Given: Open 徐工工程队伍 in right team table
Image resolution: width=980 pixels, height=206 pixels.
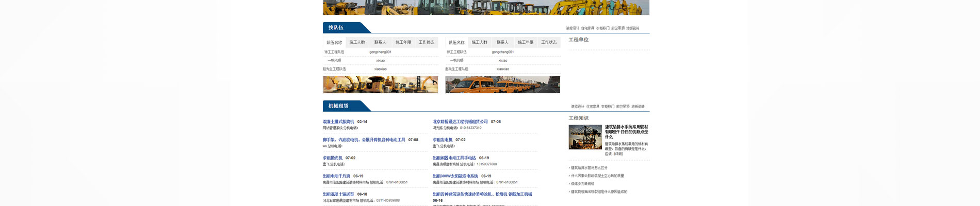Looking at the screenshot, I should pyautogui.click(x=456, y=52).
